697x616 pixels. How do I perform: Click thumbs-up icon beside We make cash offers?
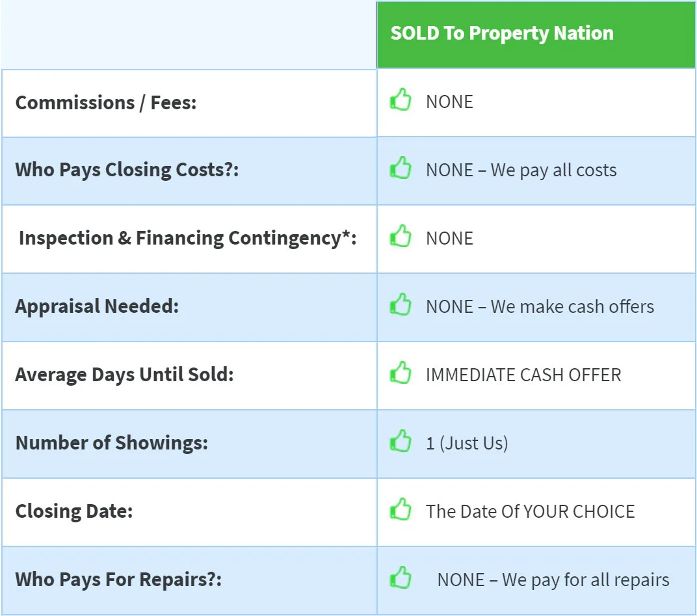(401, 304)
